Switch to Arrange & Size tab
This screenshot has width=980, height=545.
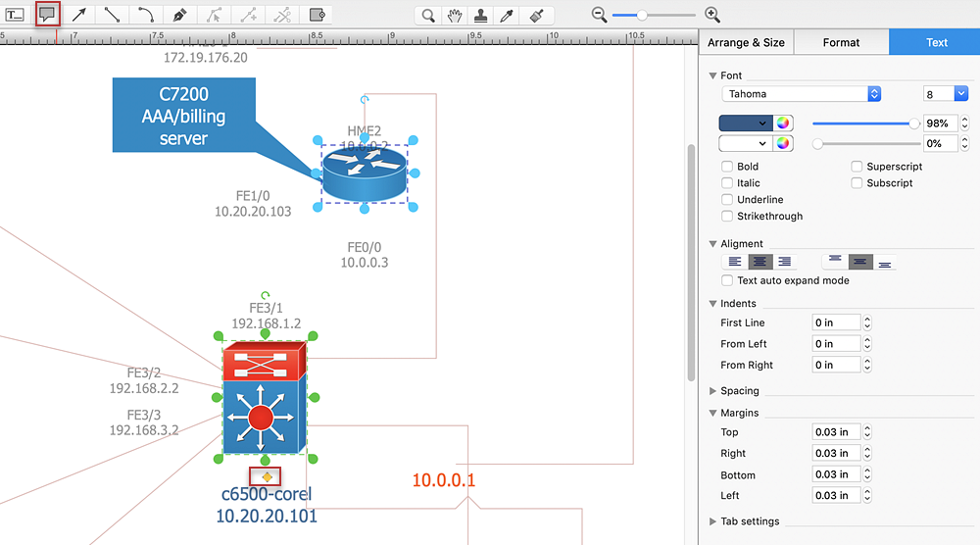click(746, 42)
